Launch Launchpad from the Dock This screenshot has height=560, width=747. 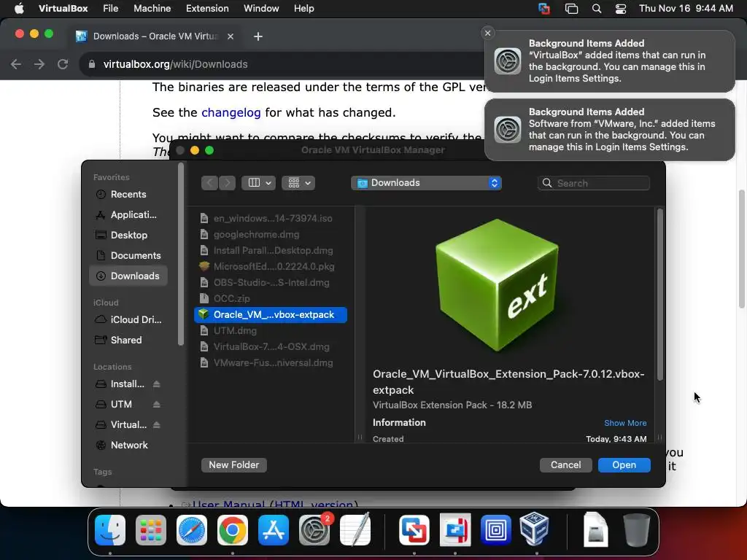tap(151, 529)
